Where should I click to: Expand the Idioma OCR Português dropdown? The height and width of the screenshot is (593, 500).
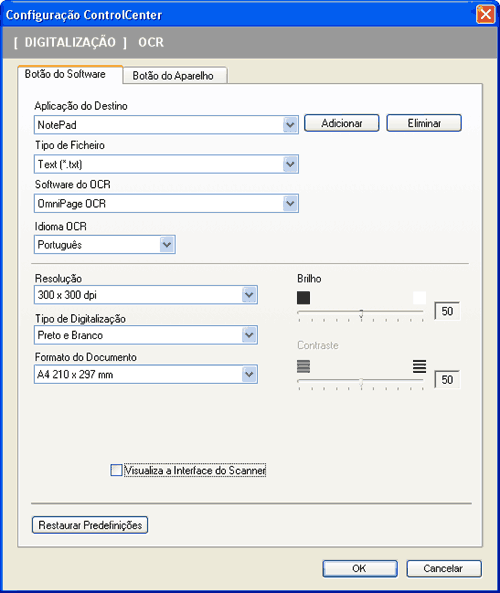click(x=167, y=245)
